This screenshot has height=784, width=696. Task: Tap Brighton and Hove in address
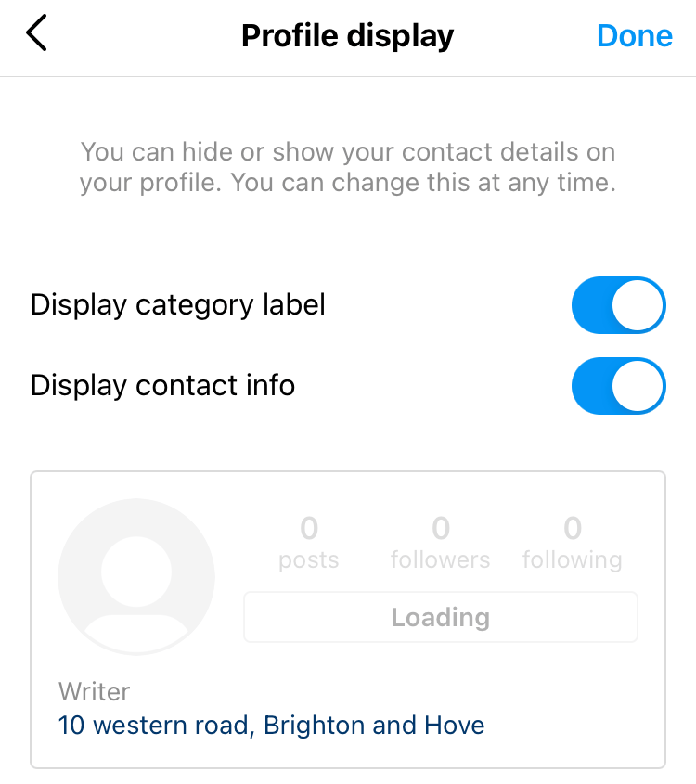(x=374, y=725)
